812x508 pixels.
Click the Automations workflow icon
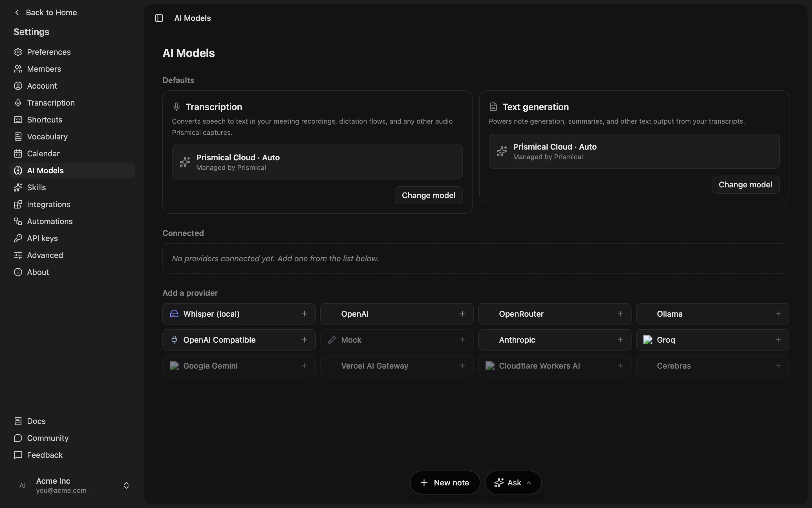pyautogui.click(x=18, y=221)
